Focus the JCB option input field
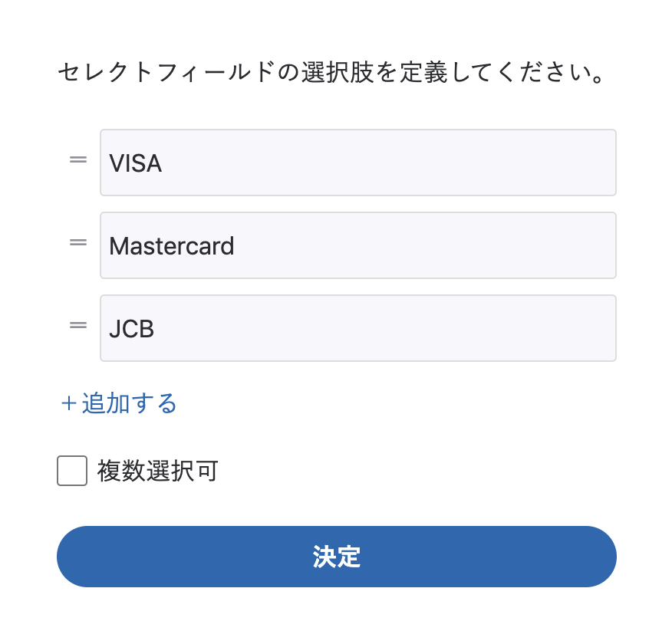The image size is (672, 644). [x=357, y=328]
